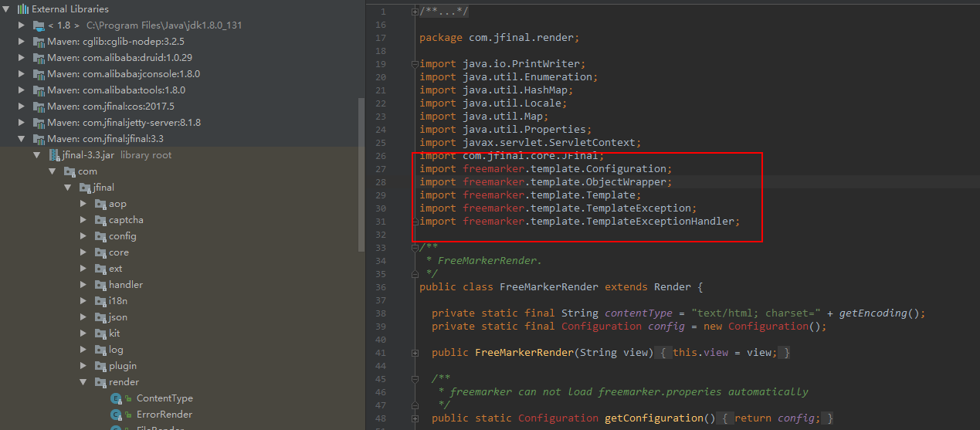Viewport: 980px width, 430px height.
Task: Collapse the com package arrow
Action: tap(53, 171)
